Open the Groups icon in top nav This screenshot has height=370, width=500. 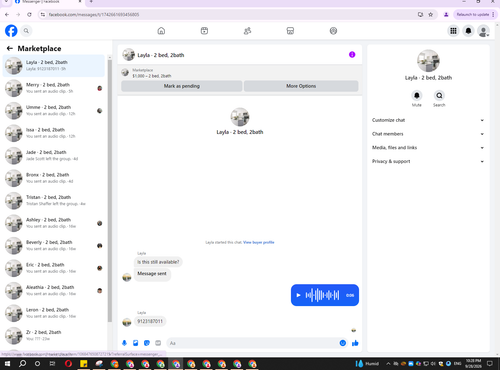(333, 31)
